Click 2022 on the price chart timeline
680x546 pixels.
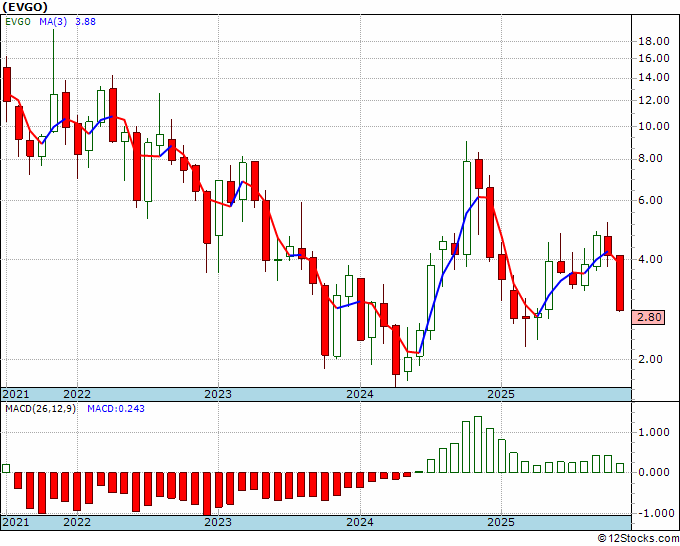point(77,394)
